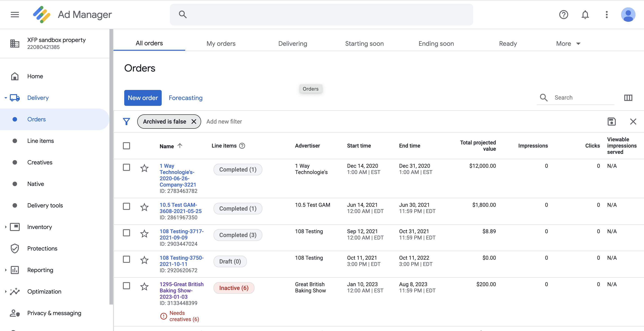Collapse the Delivery section in sidebar
The width and height of the screenshot is (644, 331).
coord(6,98)
